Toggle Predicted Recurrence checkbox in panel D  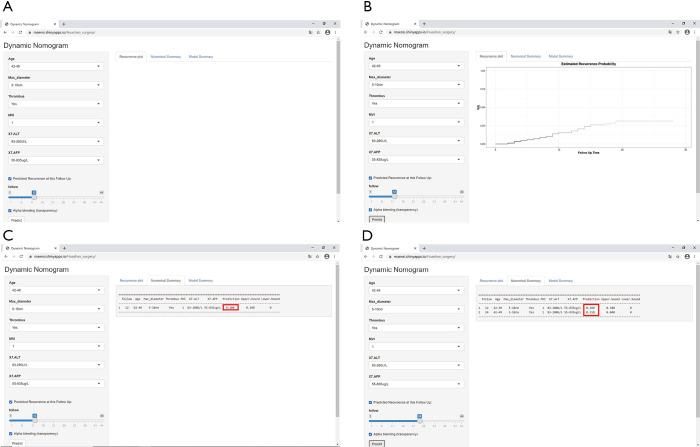[370, 402]
